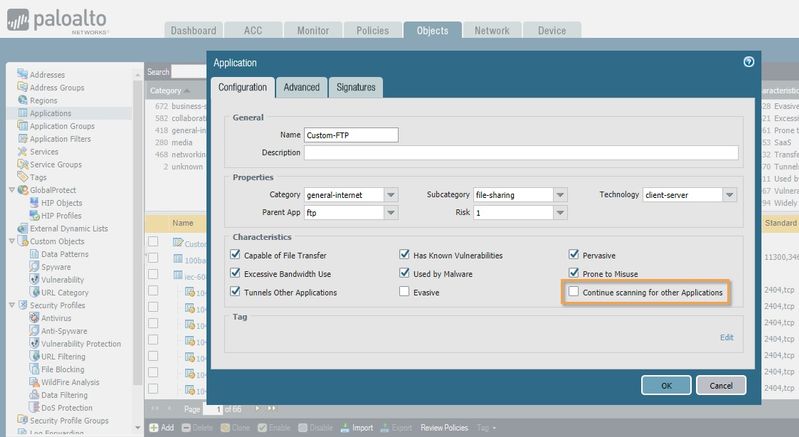The height and width of the screenshot is (437, 799).
Task: Click the Vulnerability Protection icon
Action: click(x=34, y=343)
